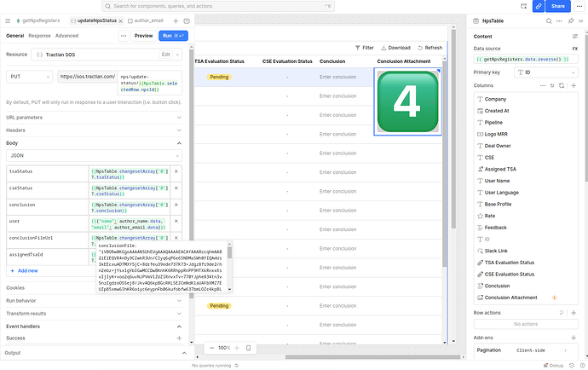Image resolution: width=588 pixels, height=370 pixels.
Task: Open the JSON body type dropdown
Action: coord(94,155)
